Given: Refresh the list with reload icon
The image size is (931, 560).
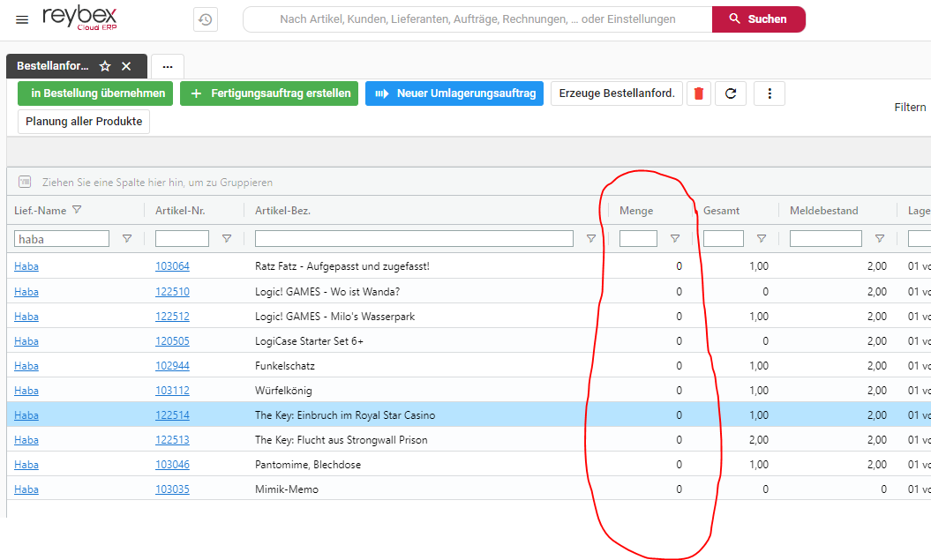Looking at the screenshot, I should [x=731, y=93].
